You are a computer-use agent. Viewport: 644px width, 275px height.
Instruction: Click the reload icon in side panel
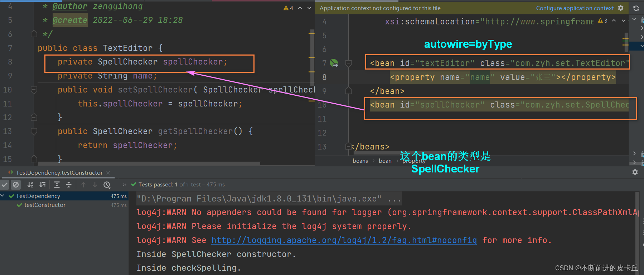(x=636, y=8)
